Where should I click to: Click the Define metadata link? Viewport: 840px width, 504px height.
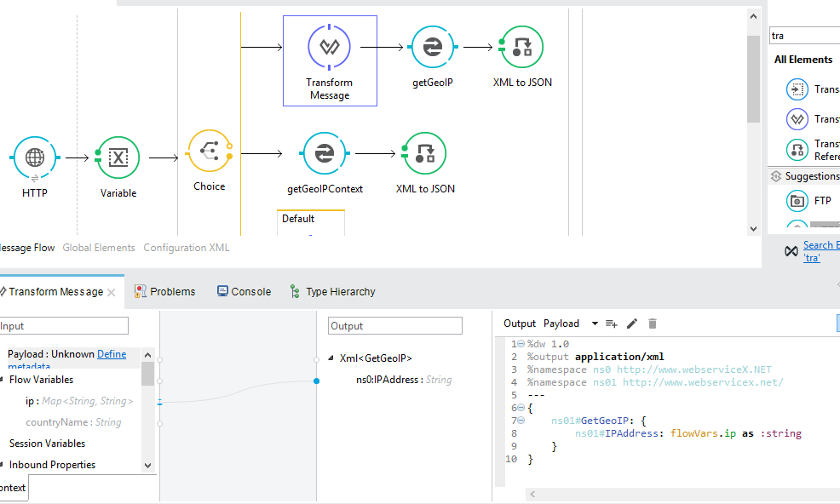coord(112,354)
